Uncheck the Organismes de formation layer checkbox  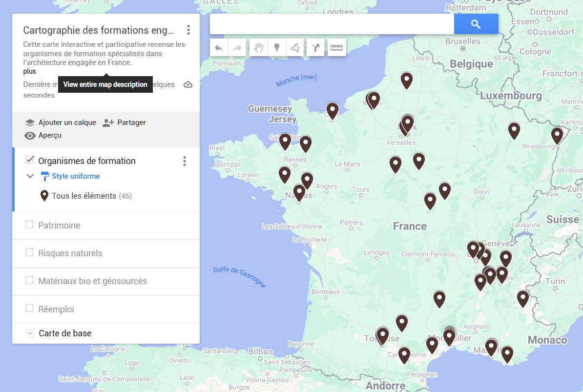pos(30,160)
